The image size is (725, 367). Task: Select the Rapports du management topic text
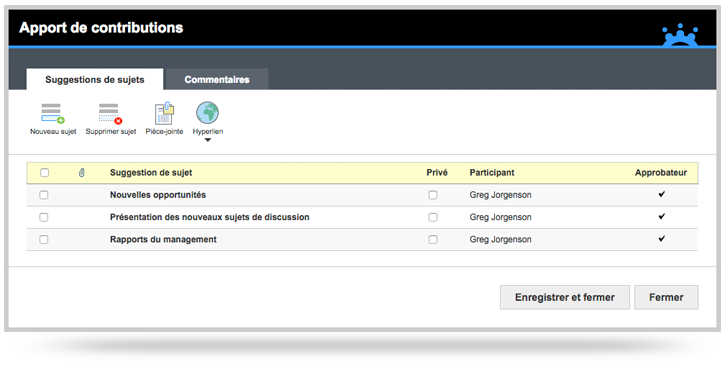coord(163,239)
